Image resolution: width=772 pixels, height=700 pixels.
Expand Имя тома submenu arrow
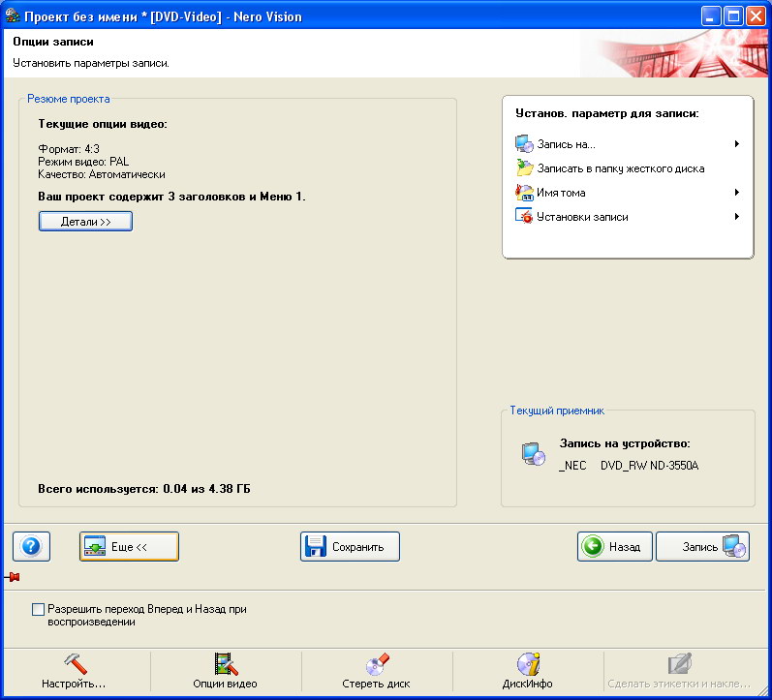tap(737, 192)
